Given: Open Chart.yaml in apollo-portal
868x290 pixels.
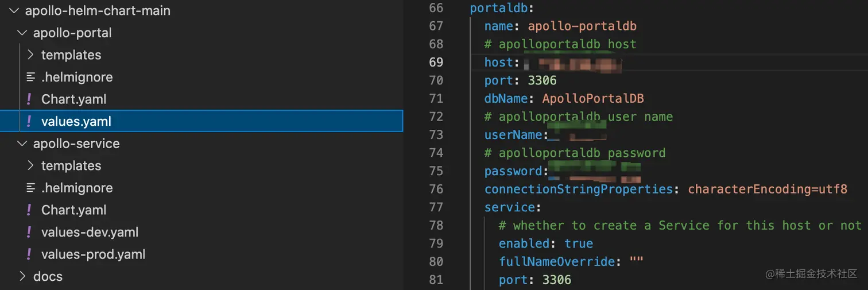Looking at the screenshot, I should [73, 99].
